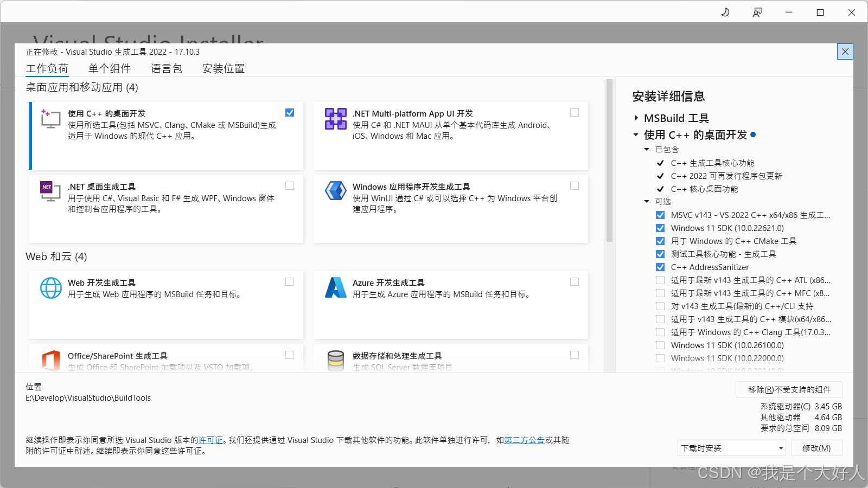Collapse the 可选 section

pos(647,202)
